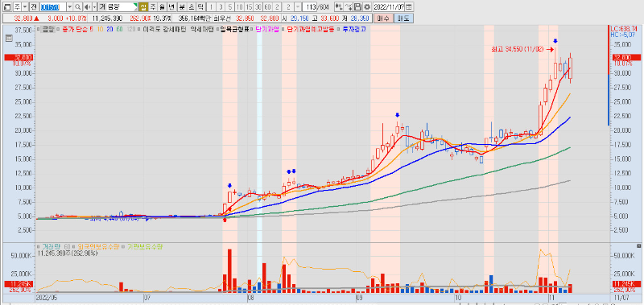644x305 pixels.
Task: Open the '주' market type dropdown arrow
Action: click(25, 7)
